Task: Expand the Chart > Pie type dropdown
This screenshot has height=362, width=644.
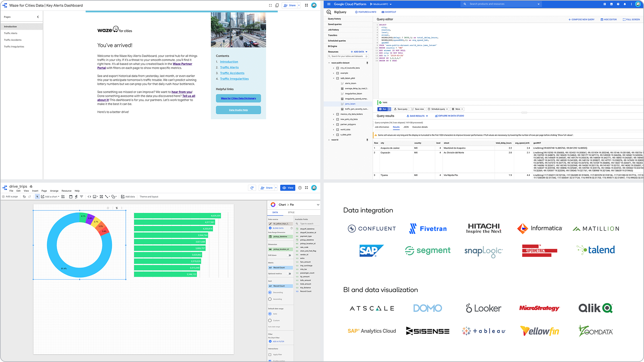Action: point(318,205)
